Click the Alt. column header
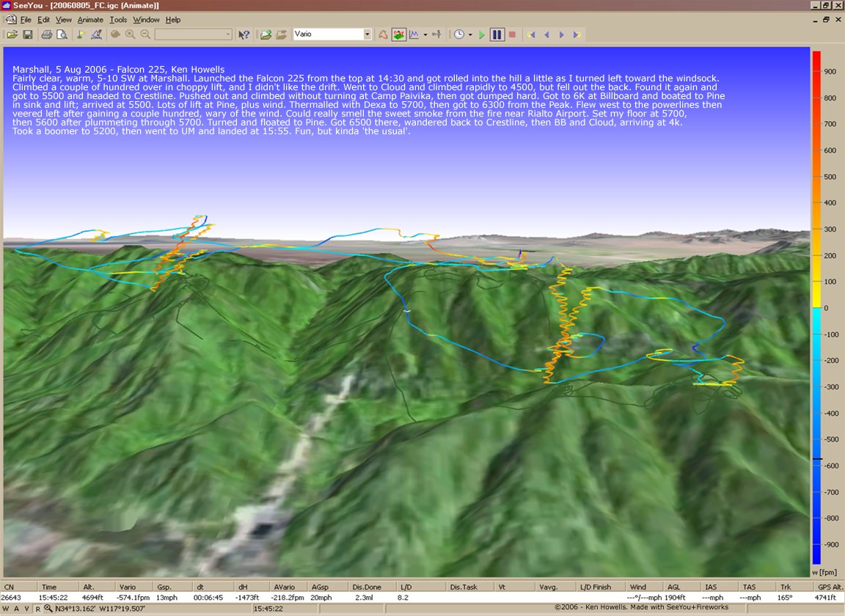 click(x=89, y=587)
